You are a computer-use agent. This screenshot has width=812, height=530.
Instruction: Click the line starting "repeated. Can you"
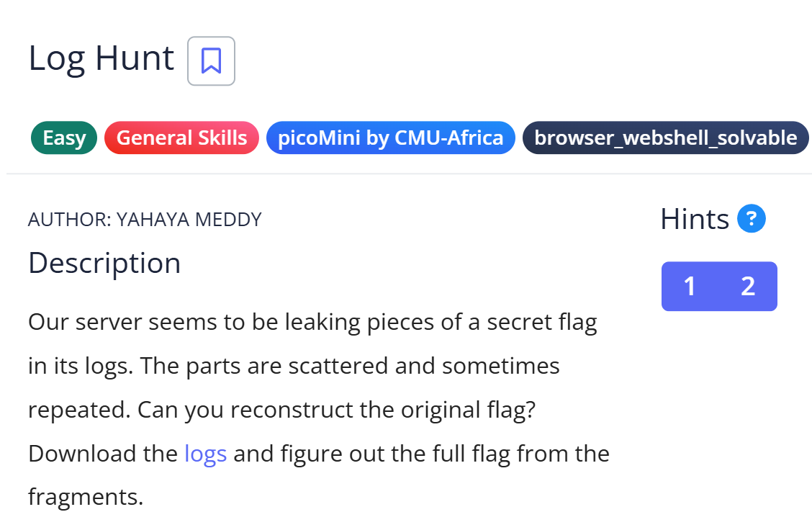point(281,410)
